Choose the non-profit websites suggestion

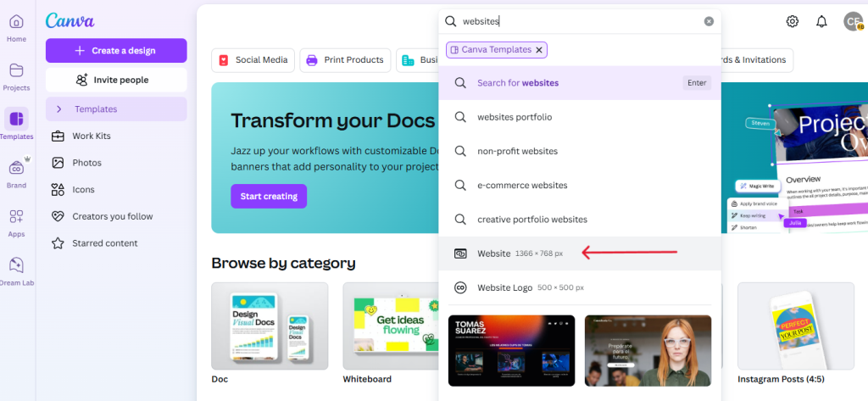580,151
